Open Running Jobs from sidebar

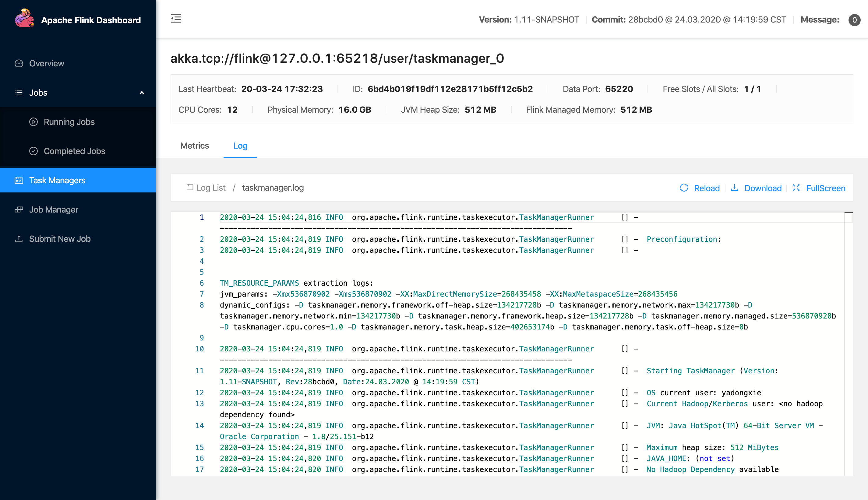(69, 122)
